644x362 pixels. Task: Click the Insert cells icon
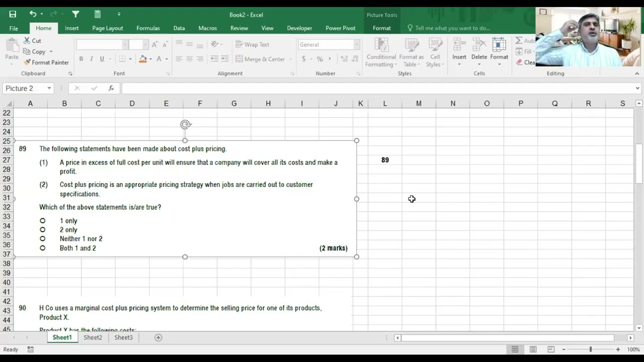459,45
